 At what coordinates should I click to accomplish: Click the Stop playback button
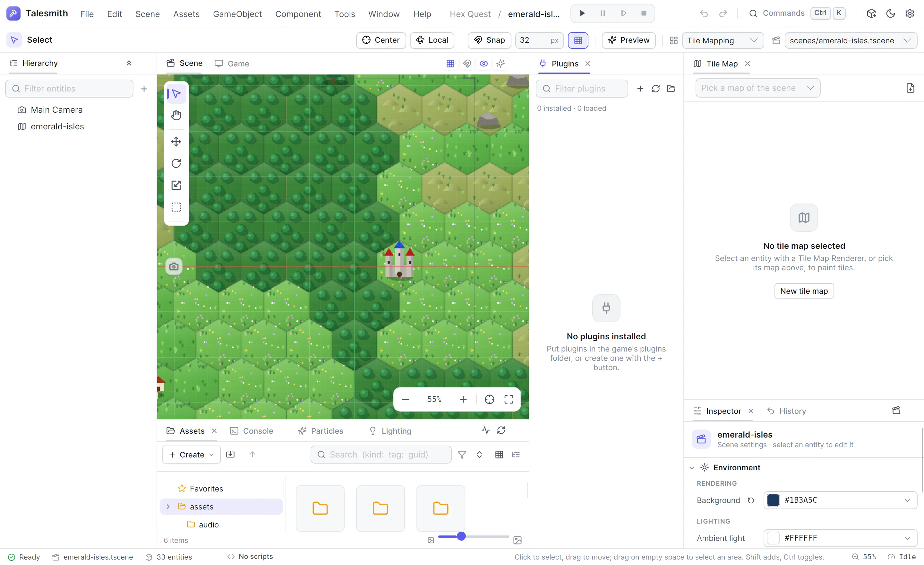(x=644, y=13)
